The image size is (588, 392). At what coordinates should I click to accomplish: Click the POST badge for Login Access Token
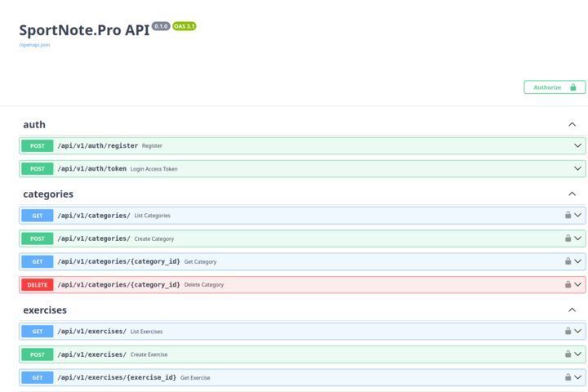coord(37,169)
